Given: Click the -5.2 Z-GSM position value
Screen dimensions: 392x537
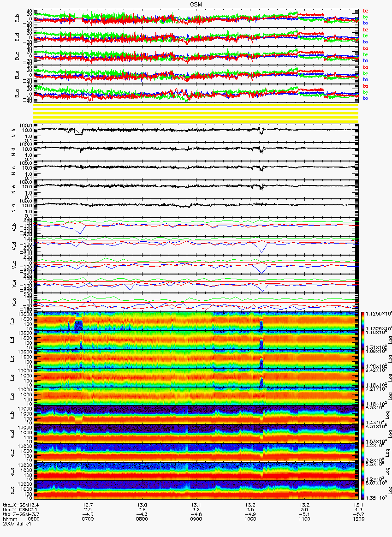Looking at the screenshot, I should coord(358,514).
